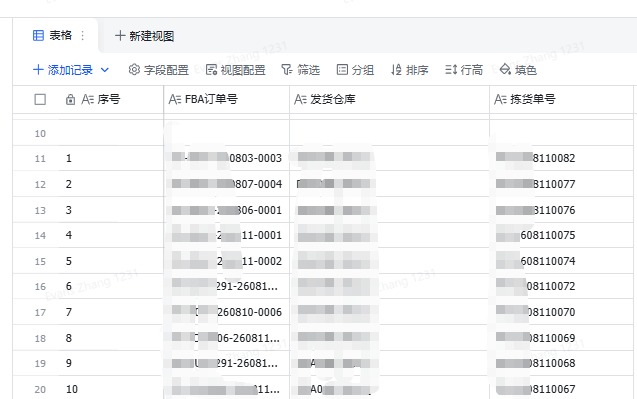The image size is (637, 399).
Task: Click the lock icon beside 序号
Action: point(70,100)
